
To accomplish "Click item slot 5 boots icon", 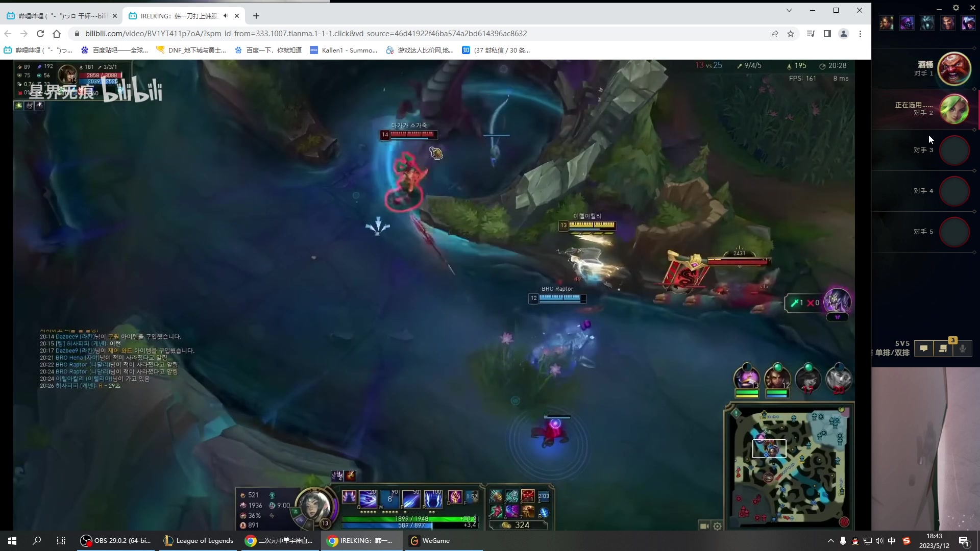I will pyautogui.click(x=496, y=511).
